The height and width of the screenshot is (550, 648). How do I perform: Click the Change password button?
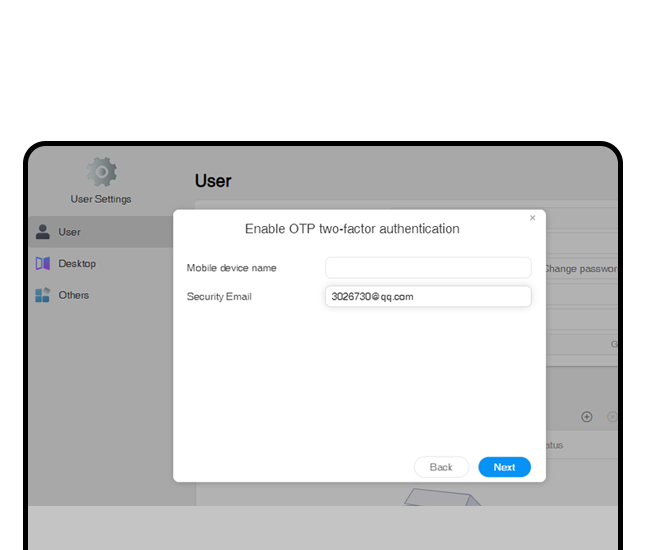coord(580,269)
